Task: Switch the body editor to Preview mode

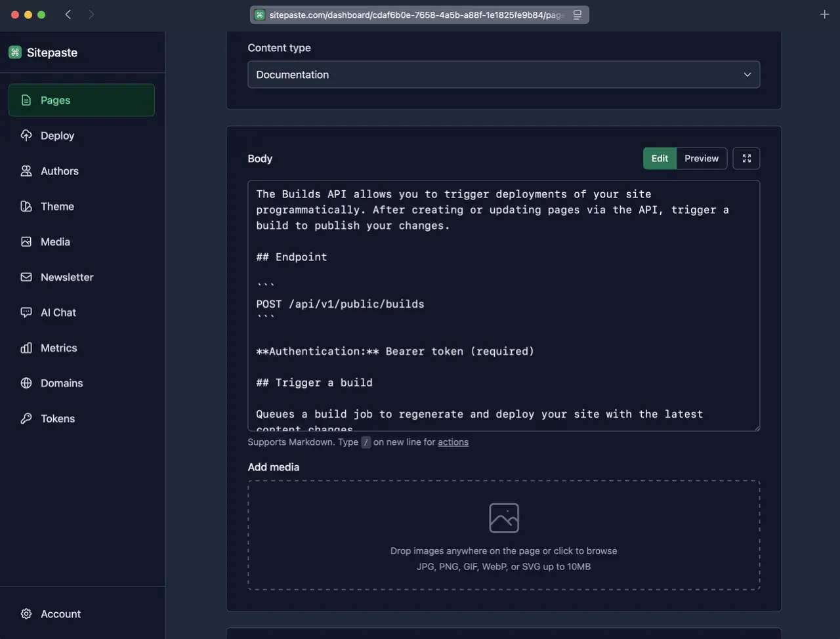Action: coord(701,158)
